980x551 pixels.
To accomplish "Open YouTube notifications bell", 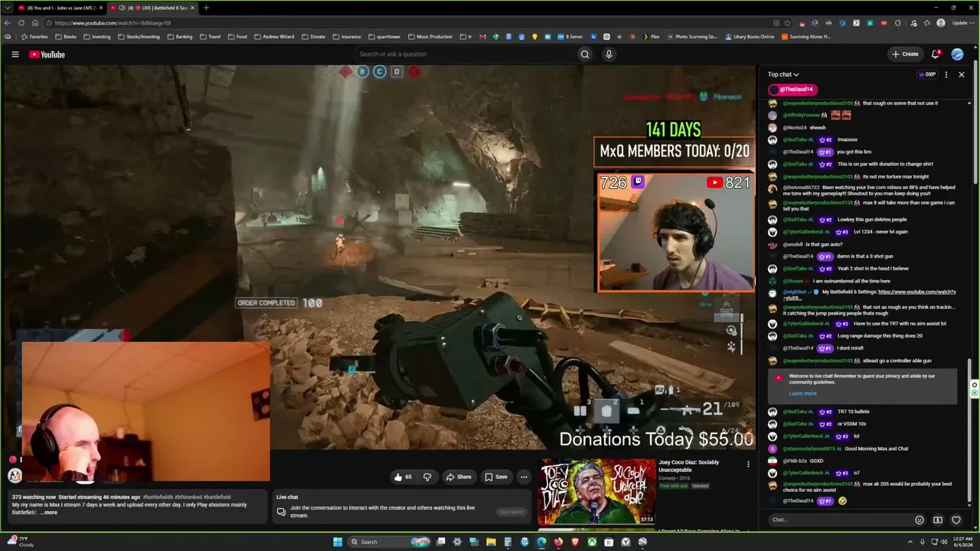I will coord(936,54).
